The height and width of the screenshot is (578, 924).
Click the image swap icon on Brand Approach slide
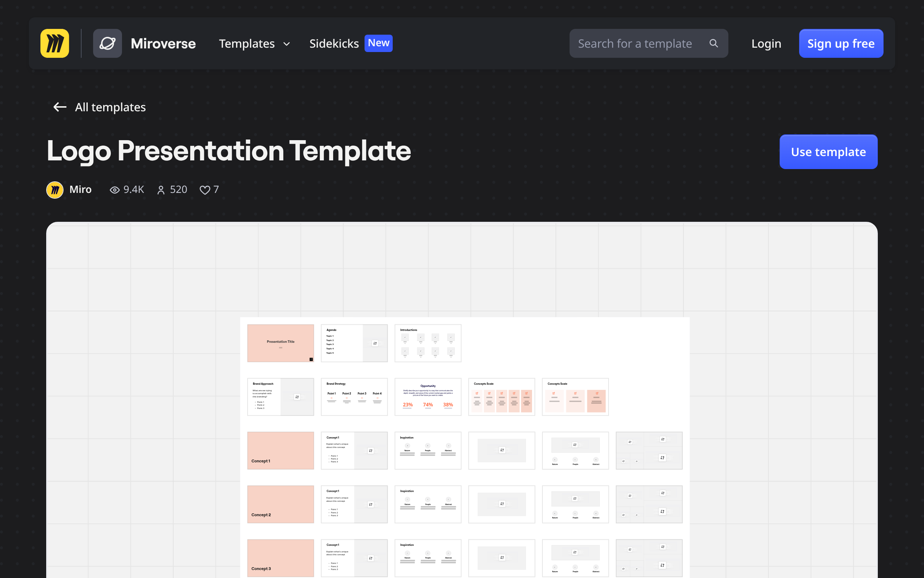pos(297,397)
